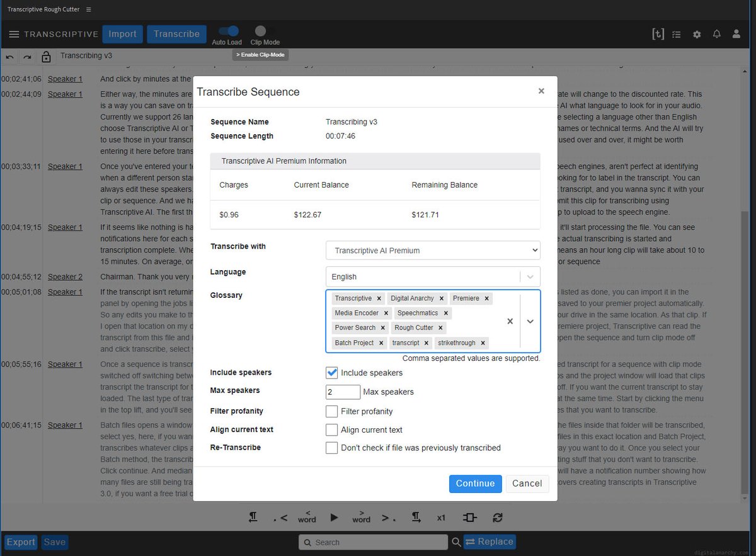Image resolution: width=756 pixels, height=556 pixels.
Task: Open the user account icon
Action: 736,34
